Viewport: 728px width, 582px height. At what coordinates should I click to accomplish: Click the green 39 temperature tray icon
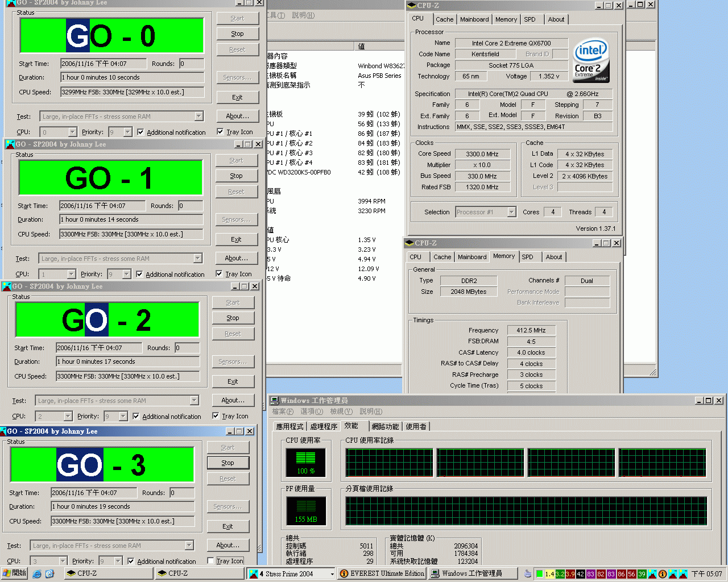pos(642,574)
